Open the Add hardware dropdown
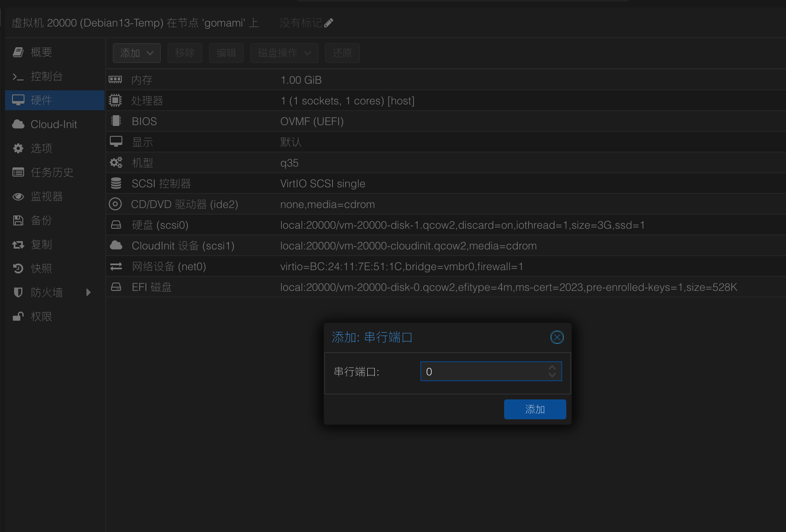Viewport: 786px width, 532px height. coord(136,53)
